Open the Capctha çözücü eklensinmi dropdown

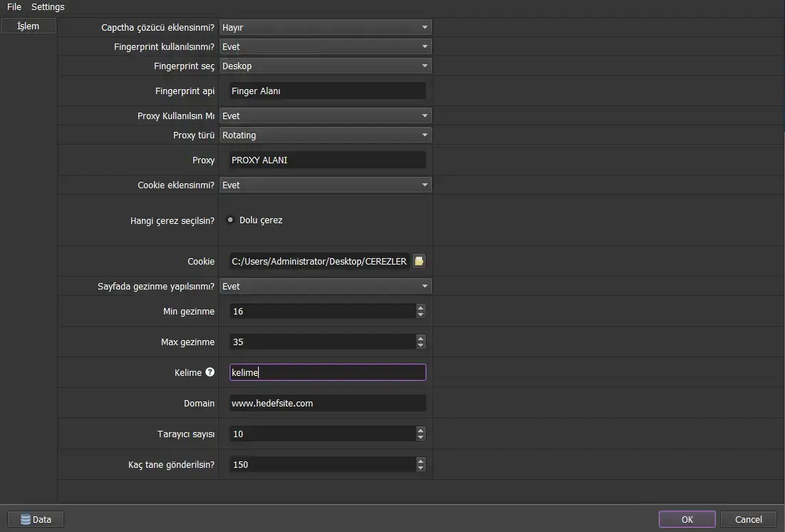(325, 28)
